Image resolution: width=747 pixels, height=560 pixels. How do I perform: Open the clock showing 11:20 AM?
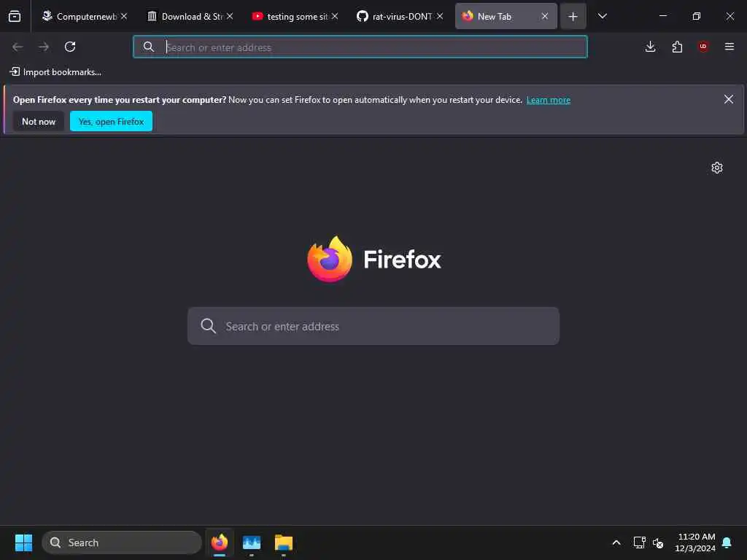(x=695, y=542)
